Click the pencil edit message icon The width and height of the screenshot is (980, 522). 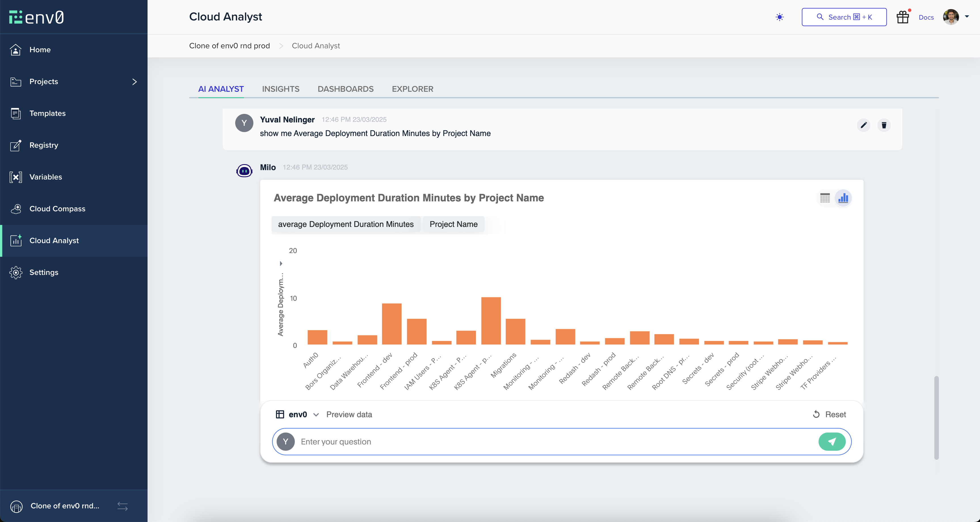pyautogui.click(x=864, y=125)
